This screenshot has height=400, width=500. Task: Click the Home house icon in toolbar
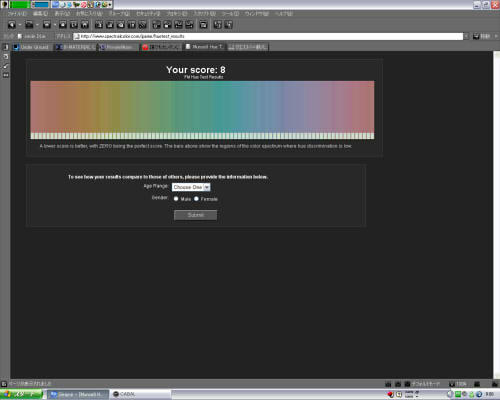point(85,25)
